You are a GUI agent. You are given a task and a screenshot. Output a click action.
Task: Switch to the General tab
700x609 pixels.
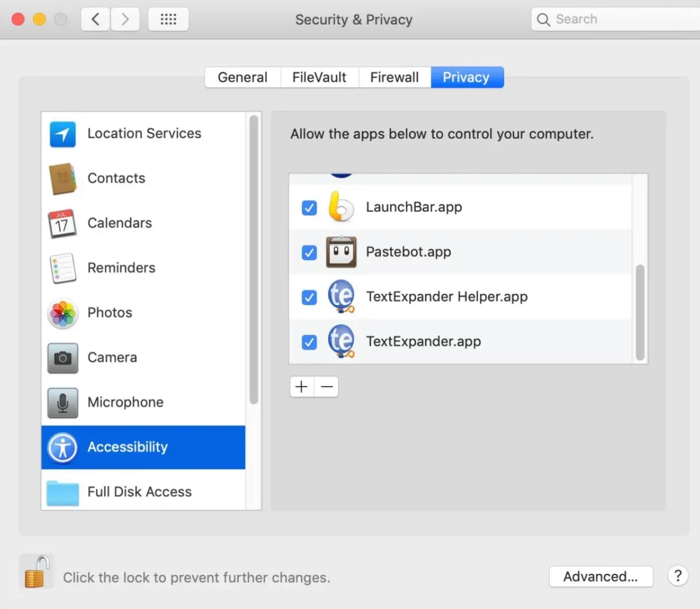click(243, 78)
